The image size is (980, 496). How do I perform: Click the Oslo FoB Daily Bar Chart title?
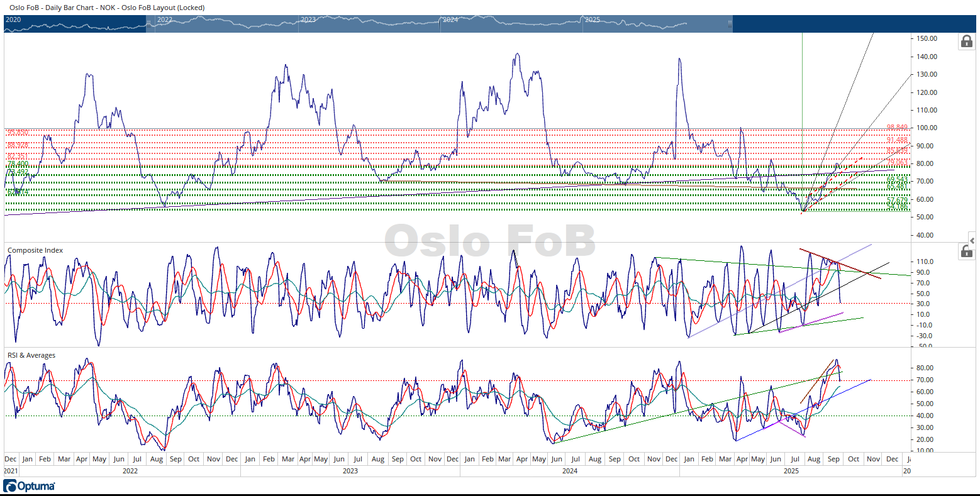107,8
